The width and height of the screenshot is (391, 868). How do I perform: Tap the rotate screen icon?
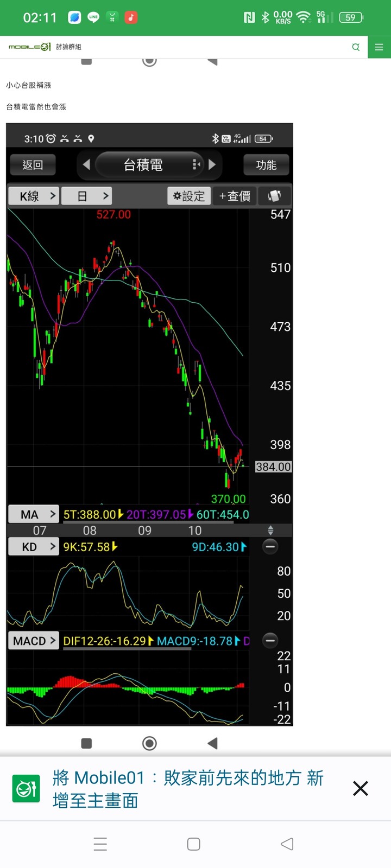pyautogui.click(x=275, y=196)
